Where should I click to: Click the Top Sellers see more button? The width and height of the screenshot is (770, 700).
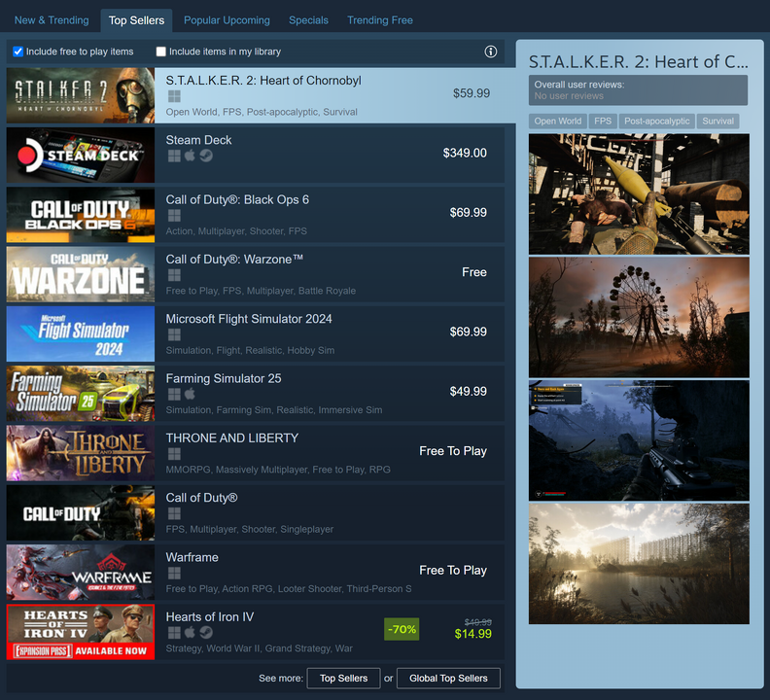(x=343, y=679)
